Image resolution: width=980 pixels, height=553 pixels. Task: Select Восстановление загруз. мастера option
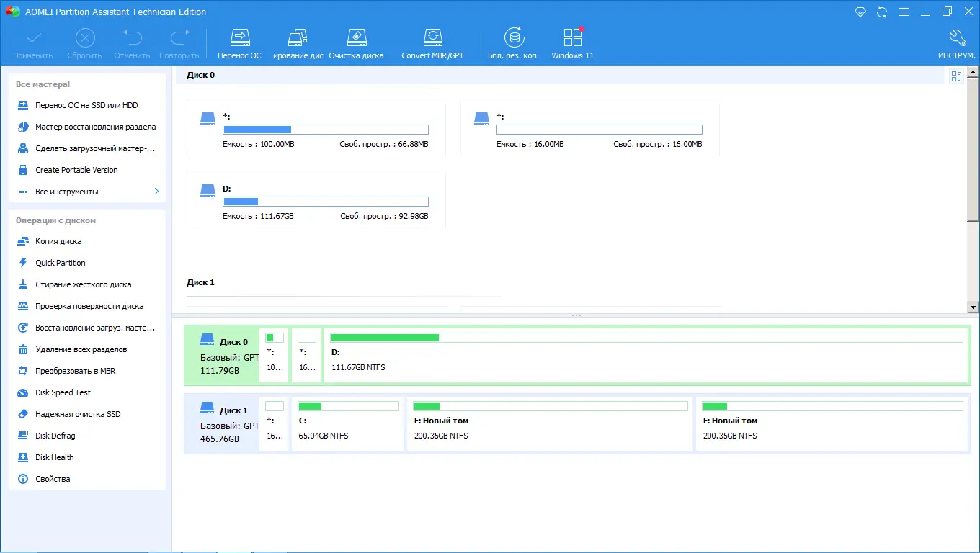(87, 328)
